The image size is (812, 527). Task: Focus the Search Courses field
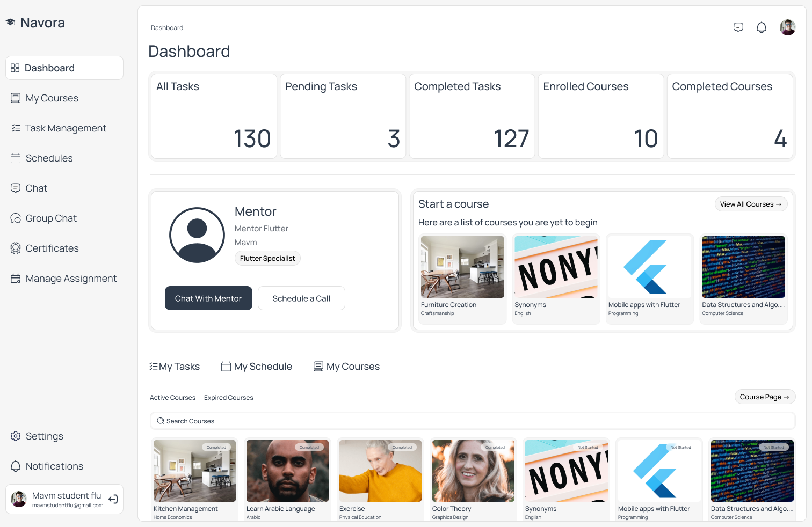pos(473,421)
